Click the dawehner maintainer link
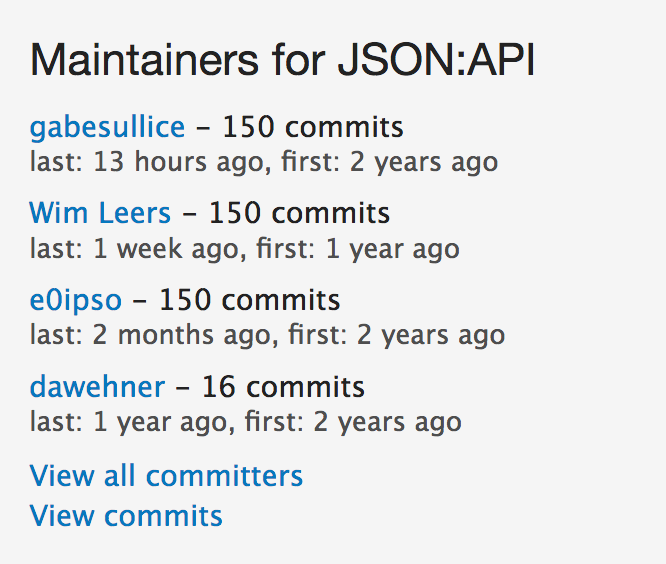The image size is (666, 564). click(x=97, y=385)
